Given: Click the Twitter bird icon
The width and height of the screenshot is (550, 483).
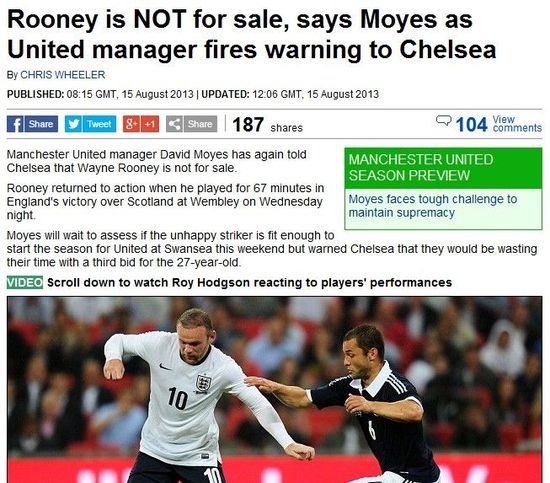Looking at the screenshot, I should (x=73, y=124).
